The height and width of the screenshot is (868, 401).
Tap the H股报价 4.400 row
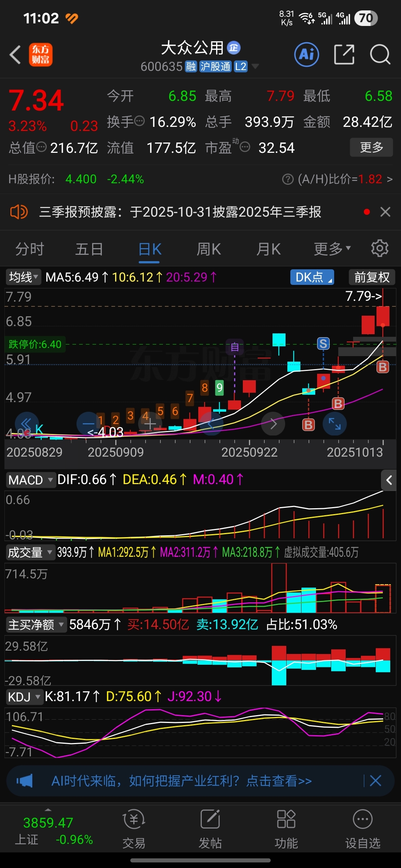click(x=76, y=179)
